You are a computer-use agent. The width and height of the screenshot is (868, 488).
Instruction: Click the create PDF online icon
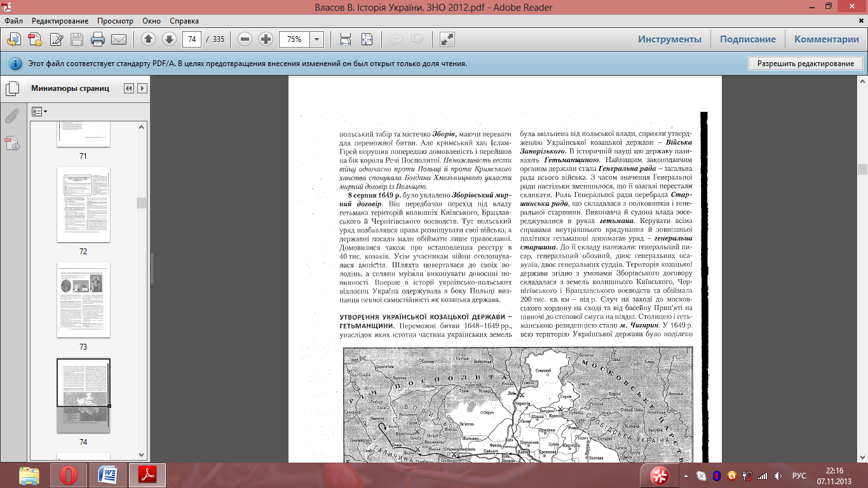[14, 39]
